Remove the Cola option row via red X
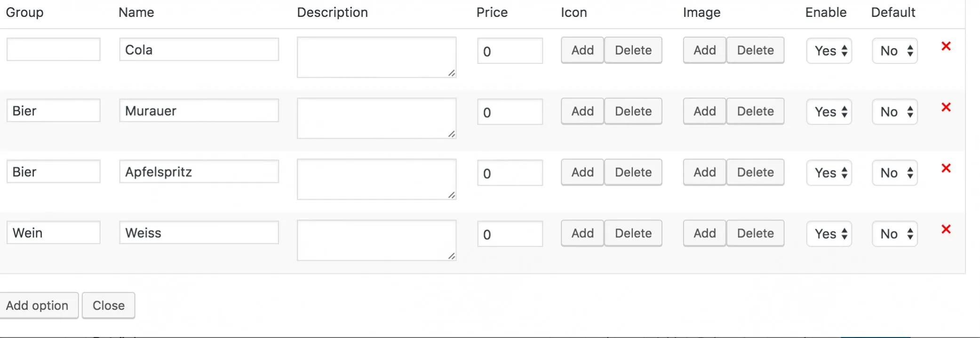This screenshot has height=338, width=980. pos(946,46)
